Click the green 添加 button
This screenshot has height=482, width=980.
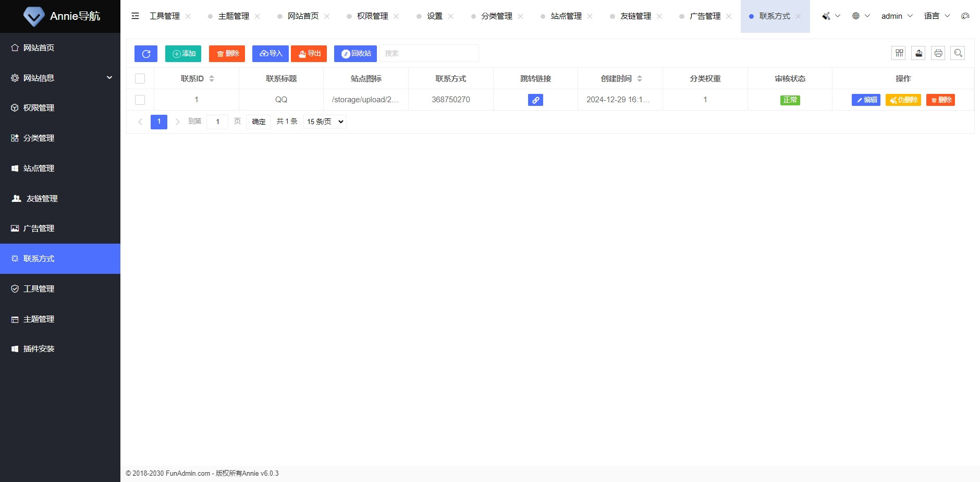tap(183, 53)
